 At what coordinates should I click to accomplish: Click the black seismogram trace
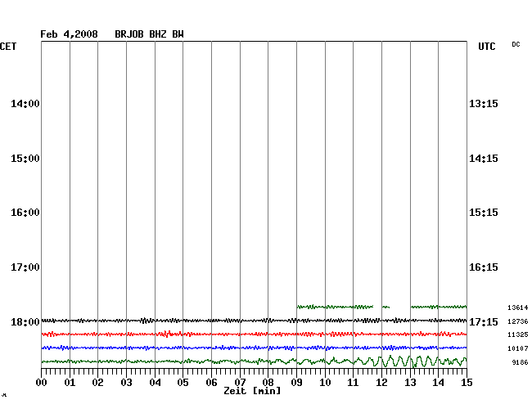254,321
